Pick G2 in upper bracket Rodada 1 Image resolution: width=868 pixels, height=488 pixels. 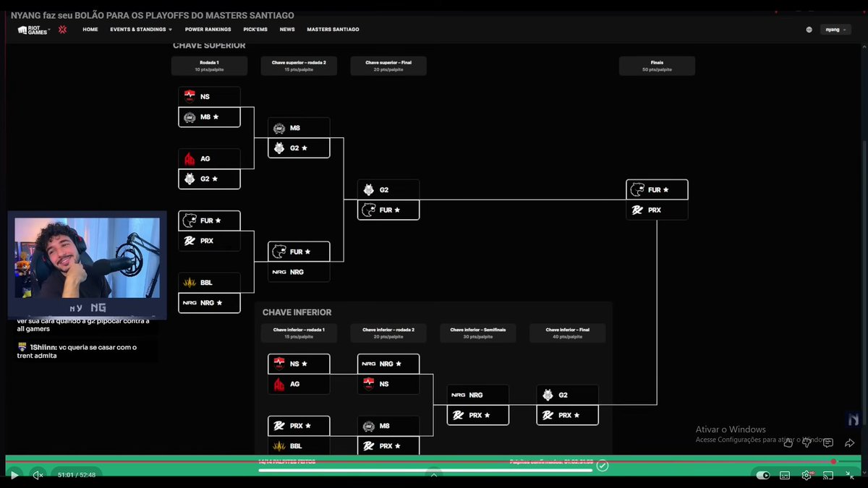(209, 179)
